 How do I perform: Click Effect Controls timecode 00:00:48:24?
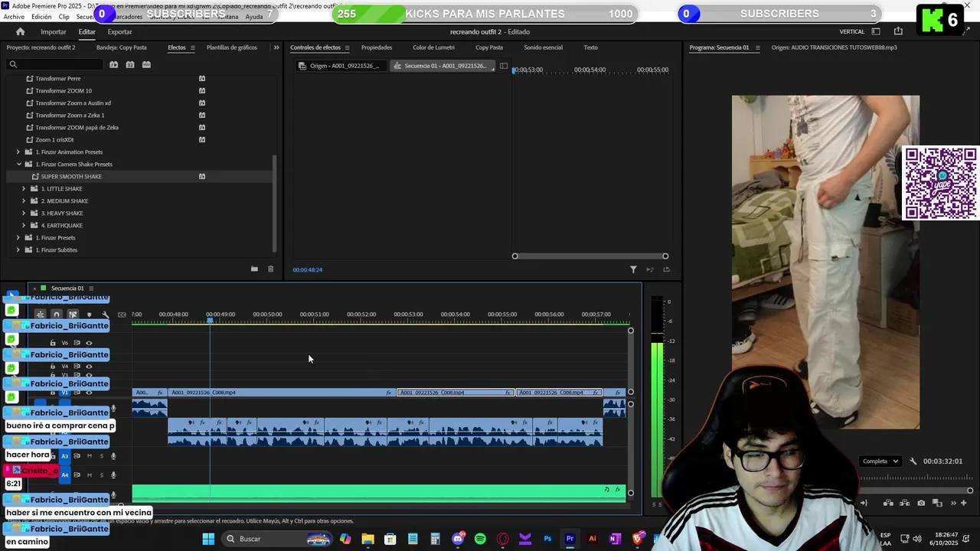[307, 269]
